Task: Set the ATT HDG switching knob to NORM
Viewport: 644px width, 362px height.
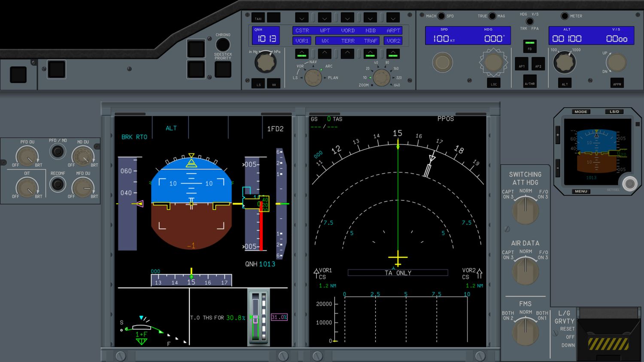Action: tap(525, 209)
